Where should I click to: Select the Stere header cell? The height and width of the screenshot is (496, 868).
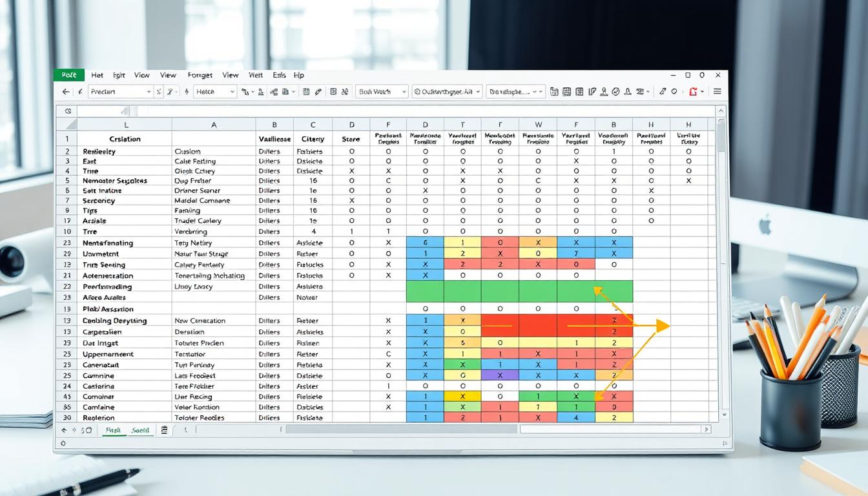pos(351,139)
